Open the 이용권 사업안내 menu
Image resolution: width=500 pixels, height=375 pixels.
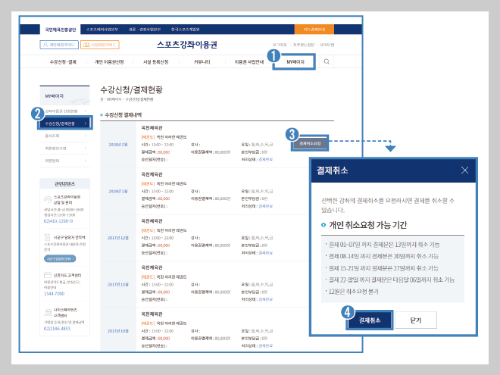tap(249, 62)
